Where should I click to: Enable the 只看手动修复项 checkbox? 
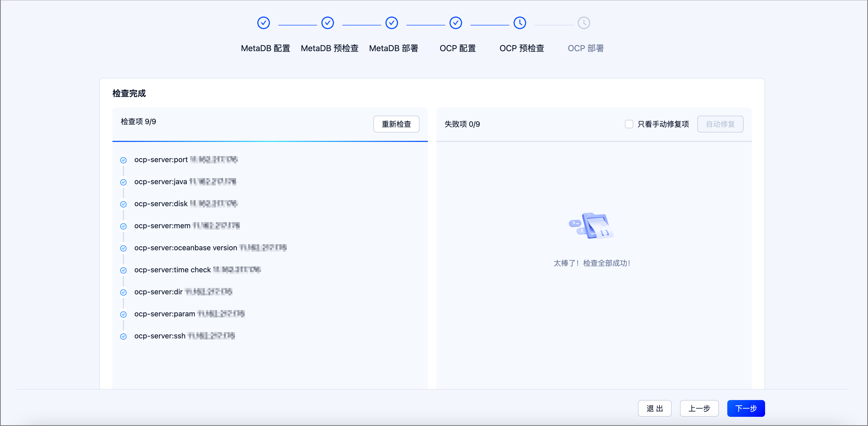629,124
